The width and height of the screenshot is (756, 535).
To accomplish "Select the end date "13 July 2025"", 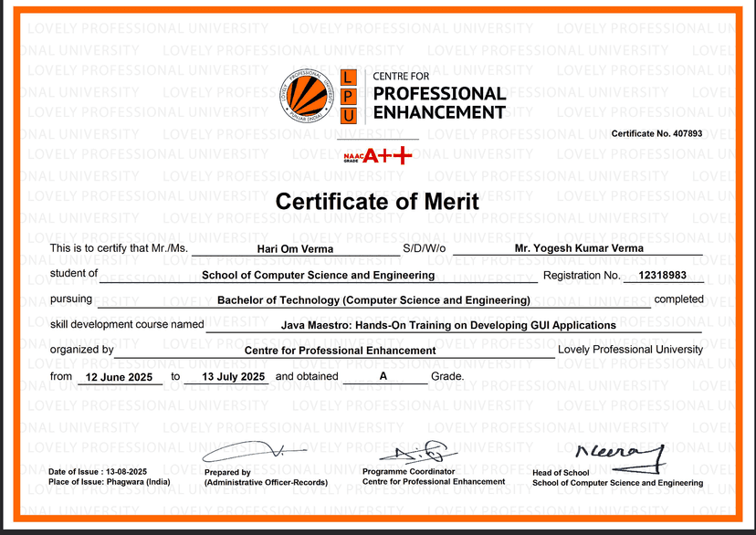I will pos(234,377).
